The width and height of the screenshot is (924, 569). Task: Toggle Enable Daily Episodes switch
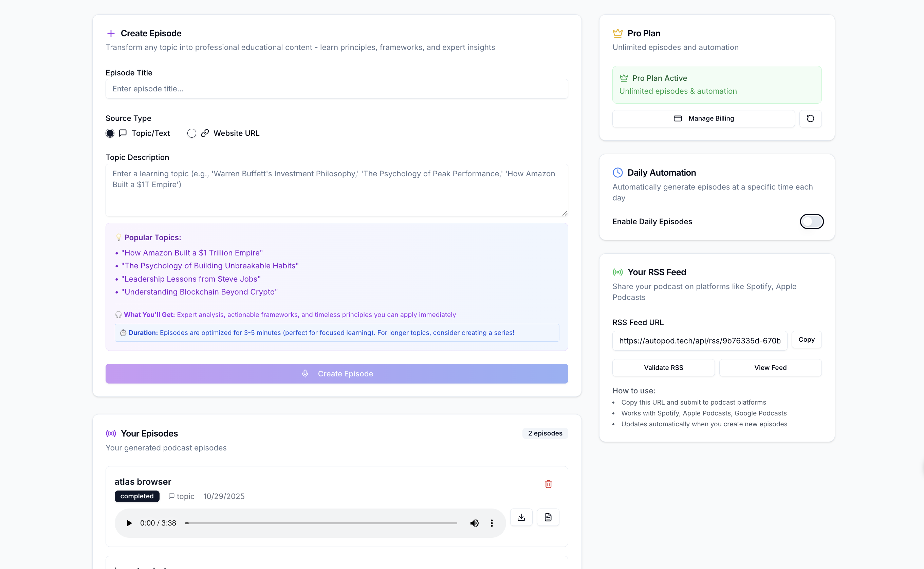tap(811, 221)
